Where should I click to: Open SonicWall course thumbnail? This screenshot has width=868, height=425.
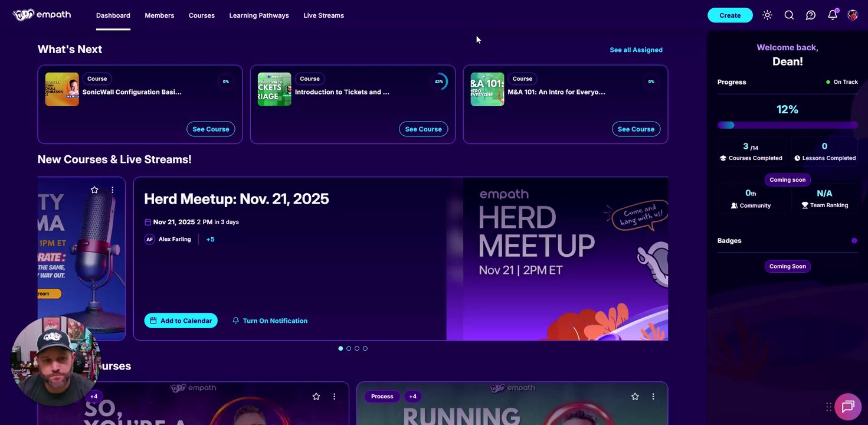click(x=62, y=89)
